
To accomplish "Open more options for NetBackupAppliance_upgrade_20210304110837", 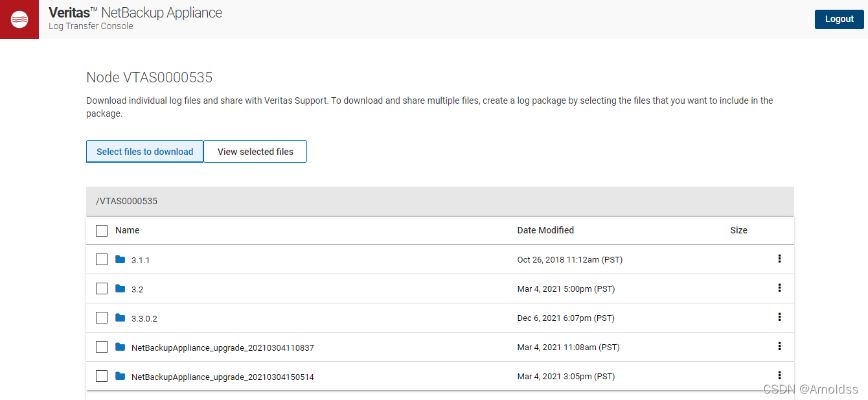I will pyautogui.click(x=779, y=346).
